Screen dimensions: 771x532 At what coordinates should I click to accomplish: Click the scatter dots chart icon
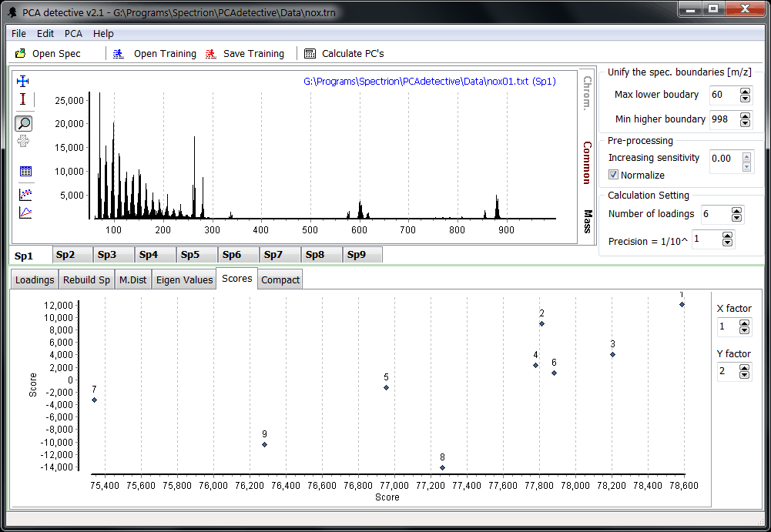click(25, 194)
